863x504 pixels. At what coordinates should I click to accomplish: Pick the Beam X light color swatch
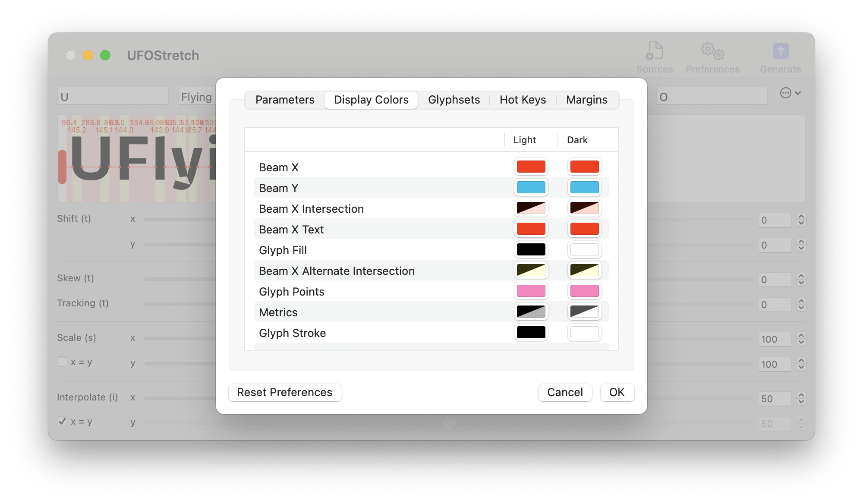pyautogui.click(x=531, y=167)
